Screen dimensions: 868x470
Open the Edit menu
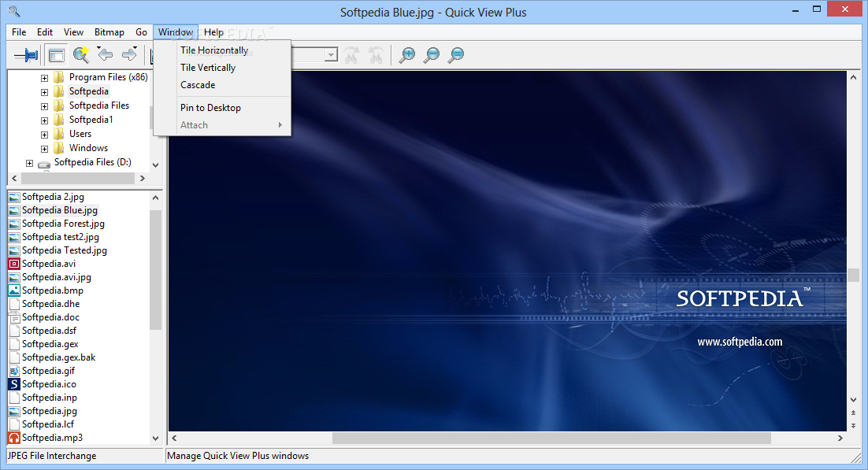(x=45, y=32)
